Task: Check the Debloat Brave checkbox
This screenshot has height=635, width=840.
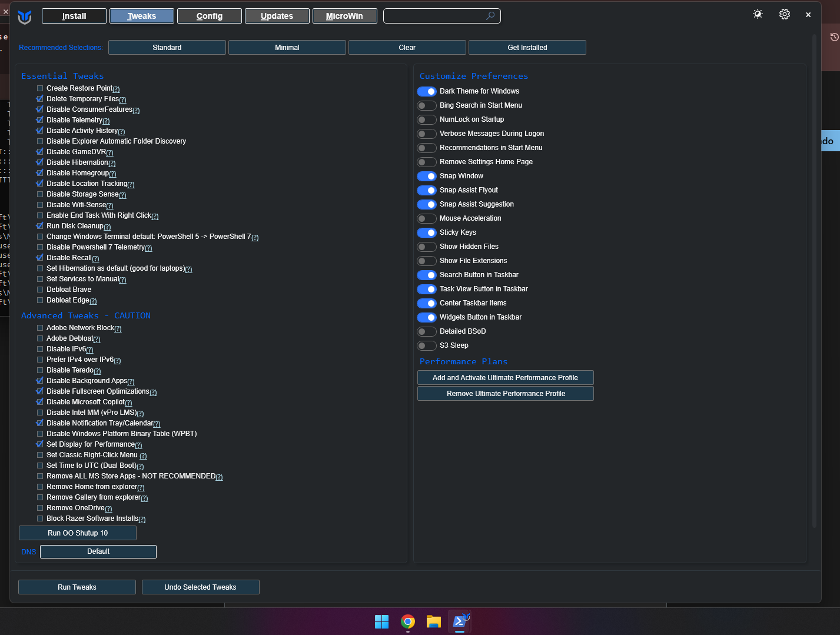Action: [40, 290]
